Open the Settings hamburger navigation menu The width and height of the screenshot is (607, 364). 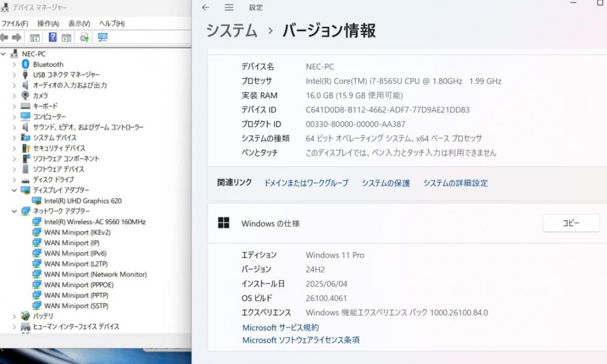pyautogui.click(x=229, y=7)
